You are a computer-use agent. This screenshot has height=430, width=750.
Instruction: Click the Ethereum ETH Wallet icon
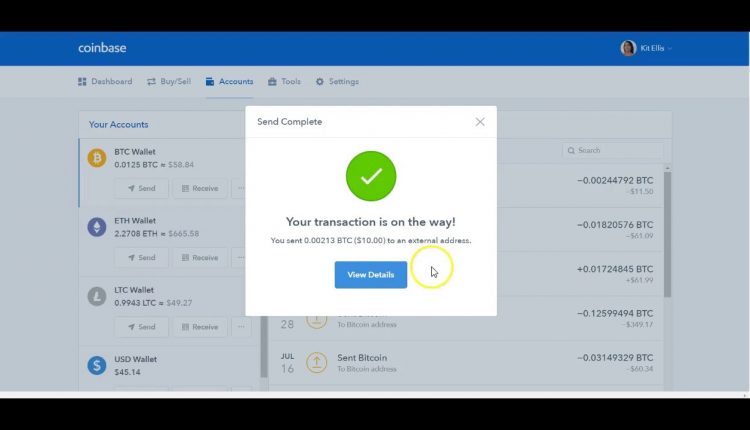click(x=97, y=227)
